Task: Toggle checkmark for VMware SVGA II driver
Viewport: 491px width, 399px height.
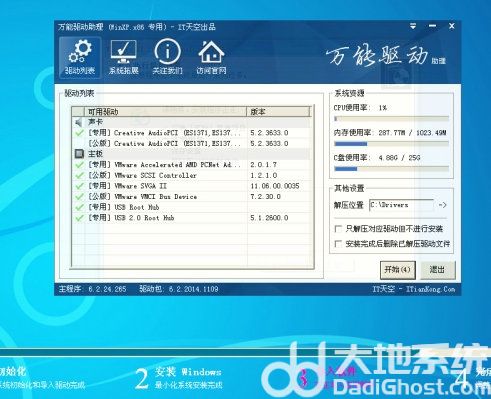Action: pyautogui.click(x=79, y=186)
